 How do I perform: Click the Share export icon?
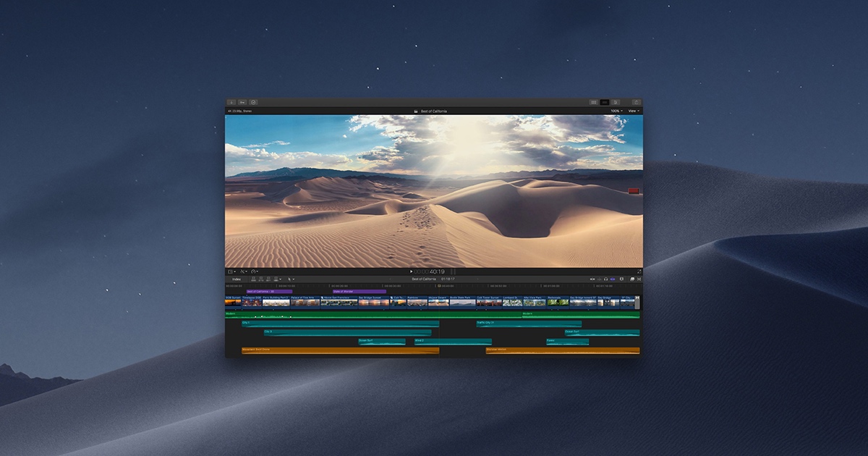(636, 102)
